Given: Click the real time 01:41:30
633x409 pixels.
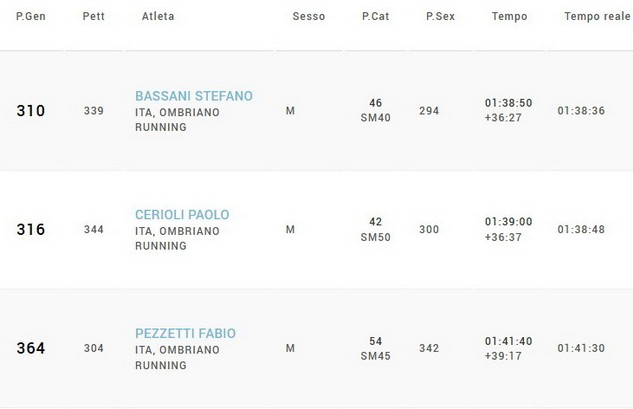Looking at the screenshot, I should point(581,348).
